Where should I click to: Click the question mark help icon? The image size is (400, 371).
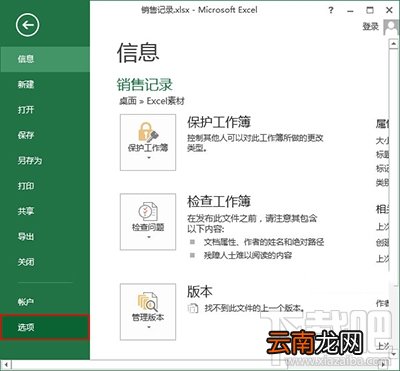coord(331,10)
